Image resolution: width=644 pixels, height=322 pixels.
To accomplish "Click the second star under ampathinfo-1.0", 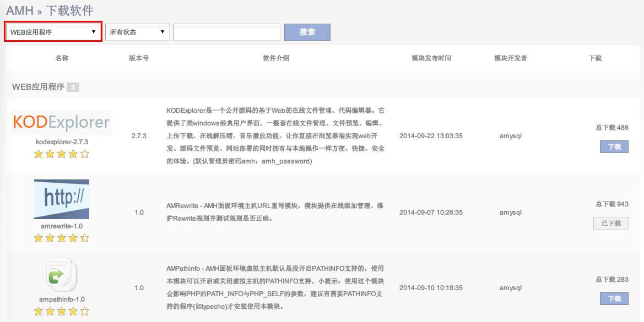I will pos(50,312).
